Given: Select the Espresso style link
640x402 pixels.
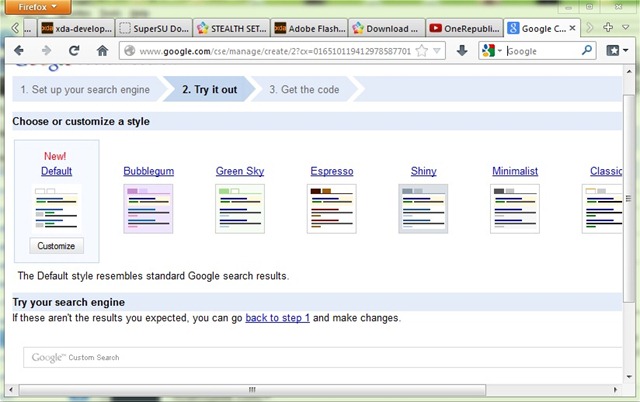Looking at the screenshot, I should coord(332,171).
